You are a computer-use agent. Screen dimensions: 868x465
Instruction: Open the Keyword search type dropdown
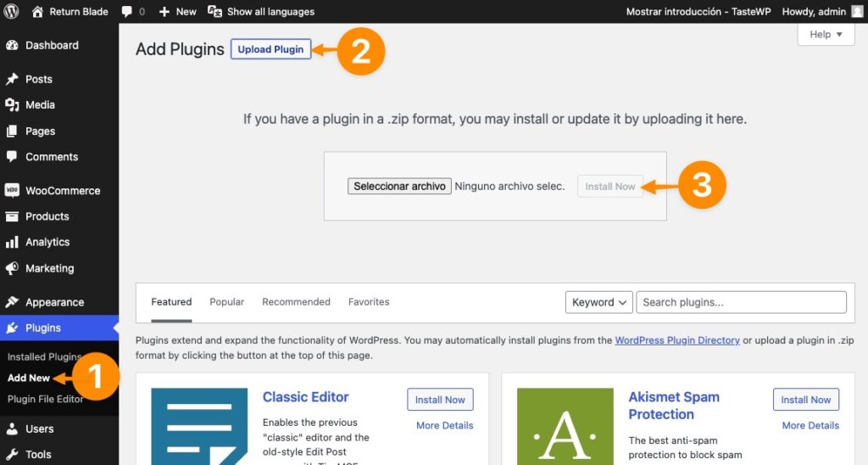598,302
